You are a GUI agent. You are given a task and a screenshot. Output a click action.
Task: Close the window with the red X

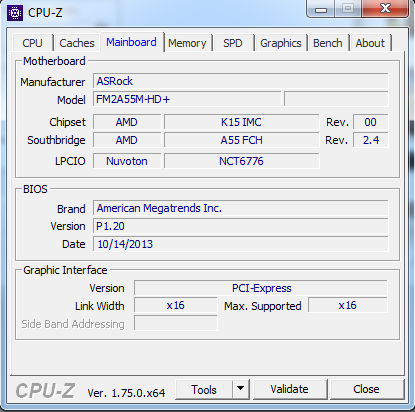[x=385, y=8]
